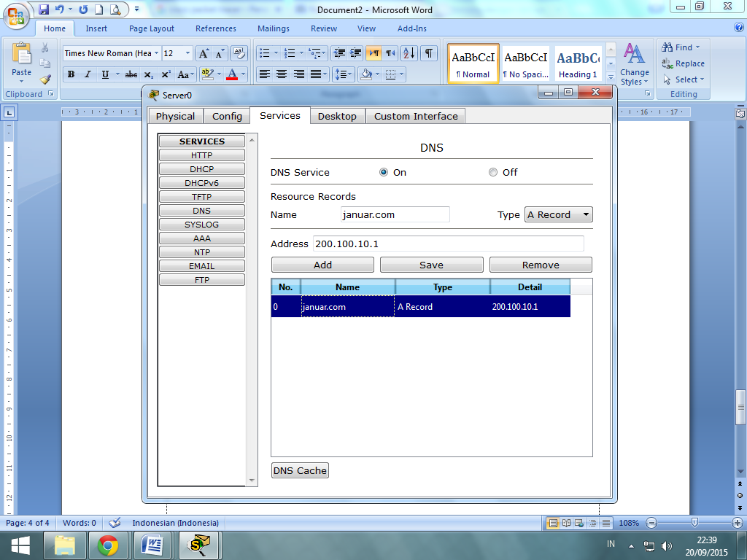Open the Change Styles dropdown
This screenshot has width=747, height=560.
634,64
